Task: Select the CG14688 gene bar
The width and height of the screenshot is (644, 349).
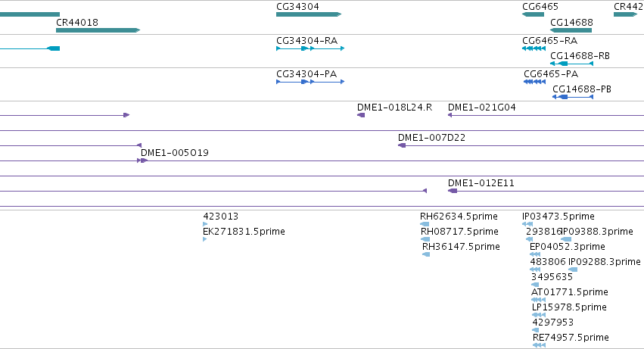Action: (571, 30)
